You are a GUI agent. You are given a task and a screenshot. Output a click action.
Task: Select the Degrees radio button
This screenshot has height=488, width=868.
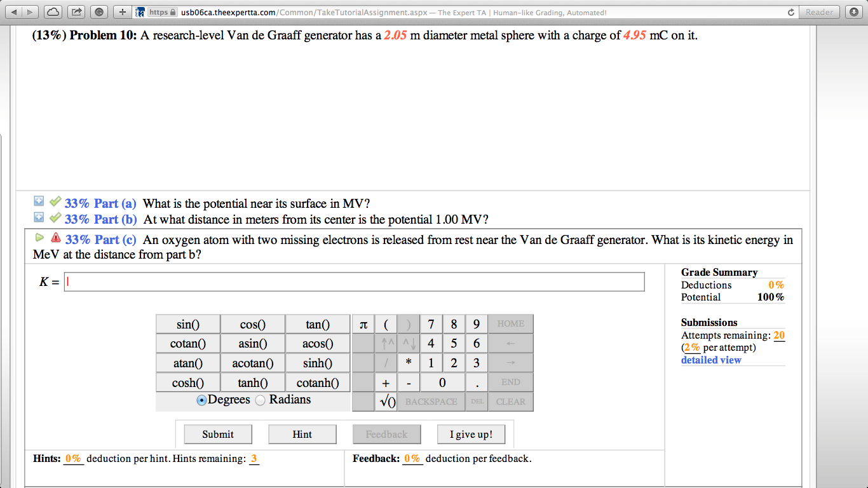tap(201, 400)
